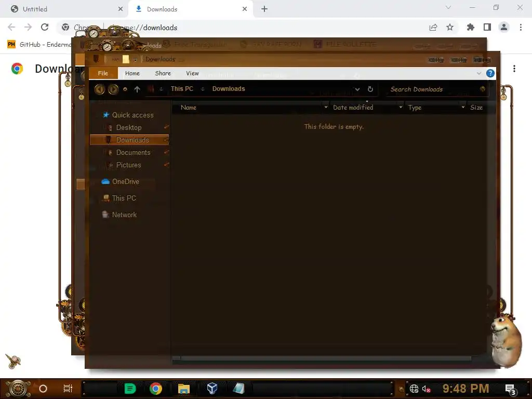Image resolution: width=532 pixels, height=399 pixels.
Task: Open Chrome tab search chevron
Action: pyautogui.click(x=448, y=7)
